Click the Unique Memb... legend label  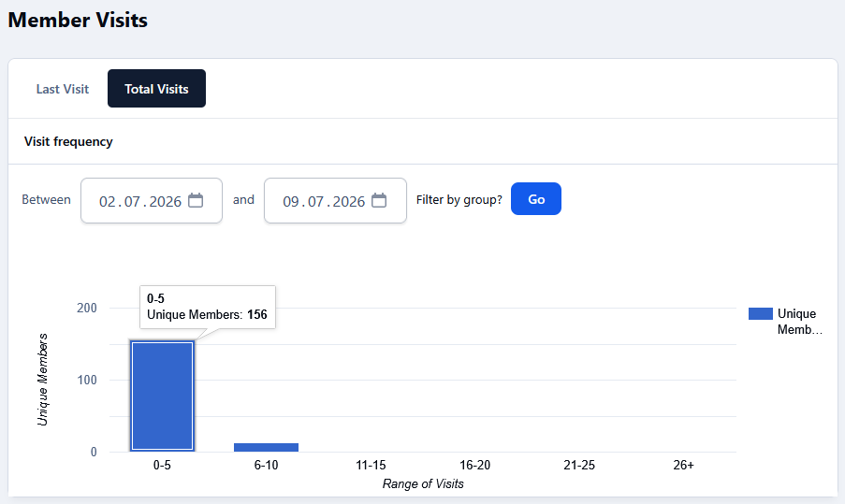[x=800, y=322]
